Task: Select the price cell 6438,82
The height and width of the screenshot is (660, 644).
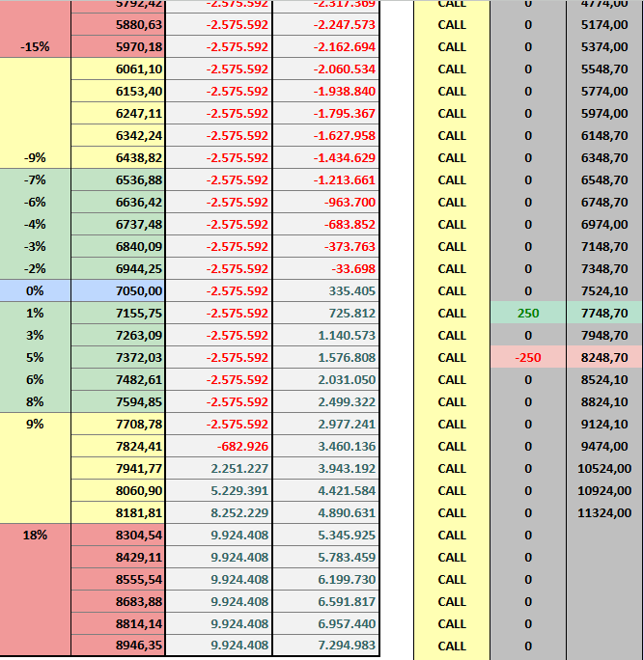Action: [x=118, y=158]
